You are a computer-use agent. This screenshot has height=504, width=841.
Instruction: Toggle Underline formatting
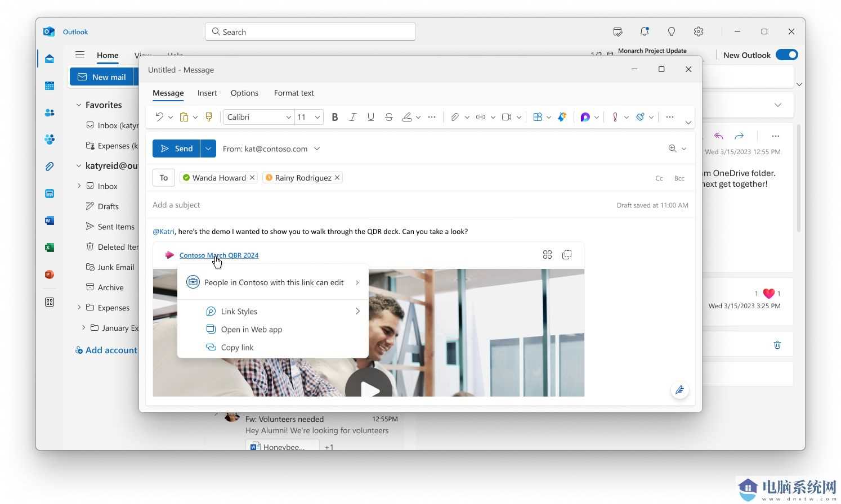371,117
